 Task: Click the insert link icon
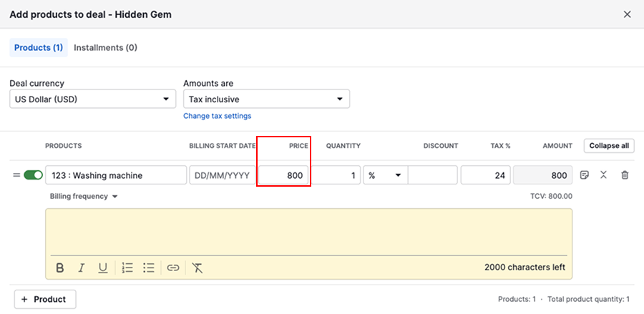click(x=173, y=268)
